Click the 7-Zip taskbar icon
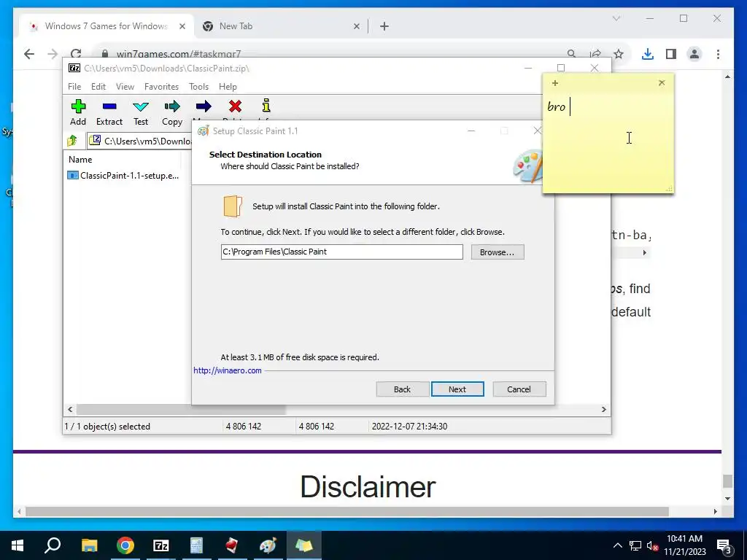Image resolution: width=747 pixels, height=560 pixels. [x=161, y=545]
